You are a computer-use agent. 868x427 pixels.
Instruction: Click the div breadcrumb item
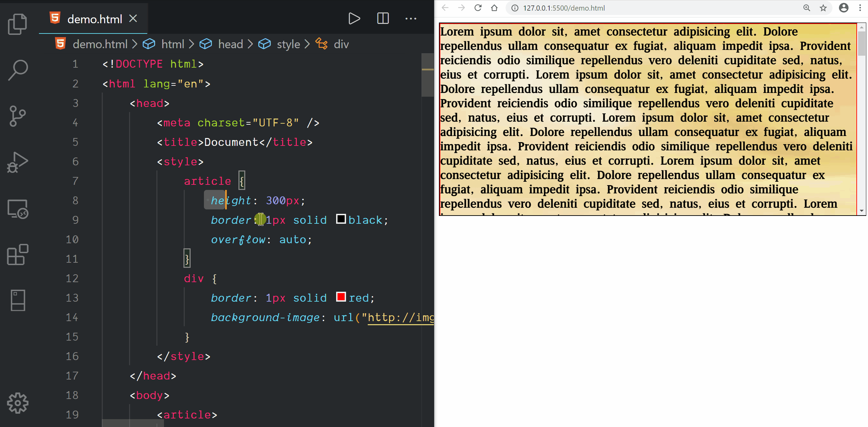(341, 44)
